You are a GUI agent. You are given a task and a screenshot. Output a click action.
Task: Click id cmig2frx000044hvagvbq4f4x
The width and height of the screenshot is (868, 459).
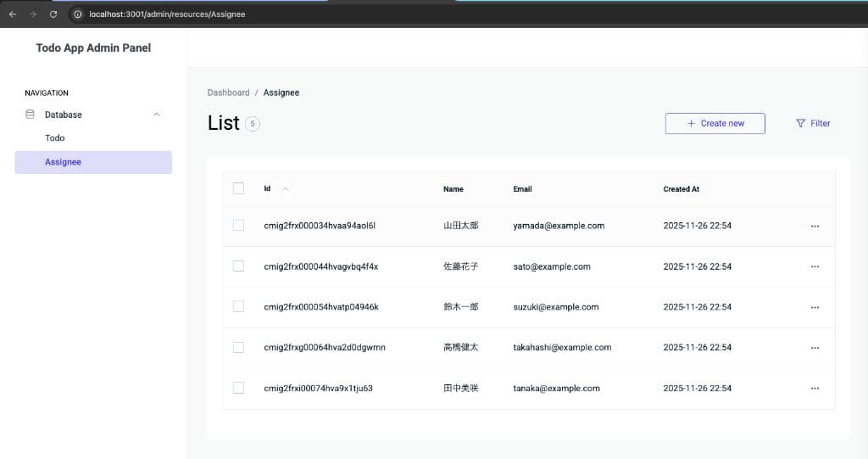[321, 266]
